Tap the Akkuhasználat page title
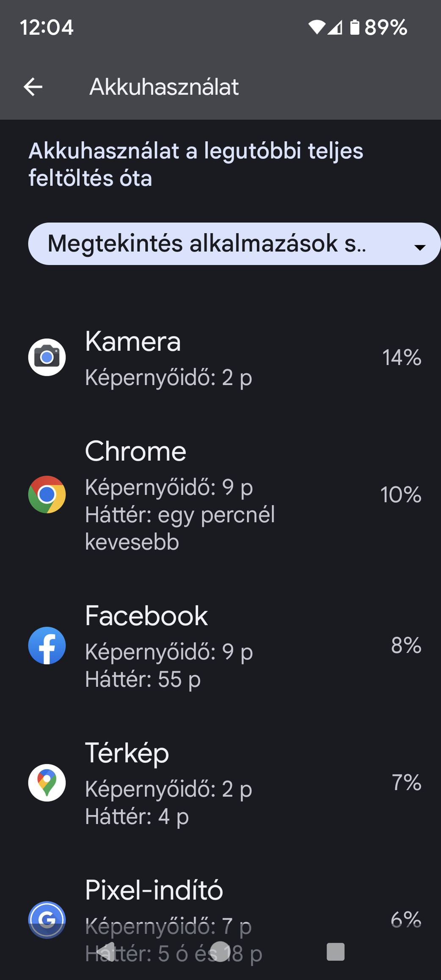 (164, 87)
